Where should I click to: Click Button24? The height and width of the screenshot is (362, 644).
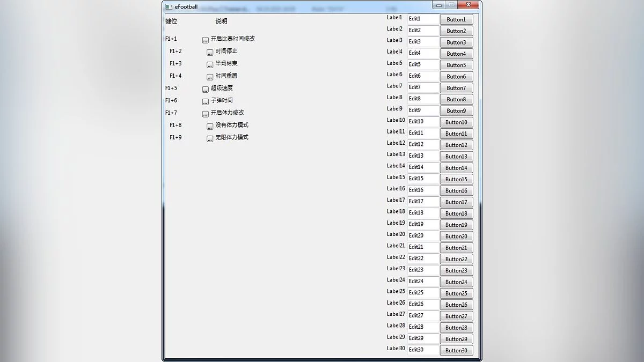(457, 282)
